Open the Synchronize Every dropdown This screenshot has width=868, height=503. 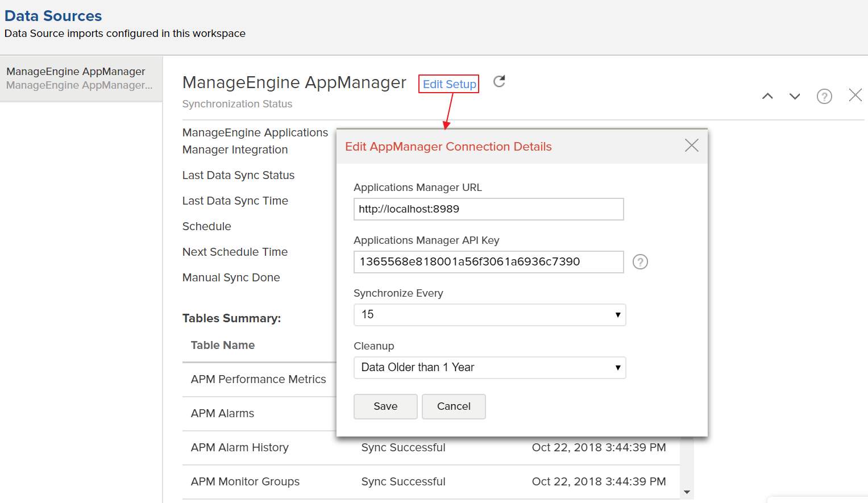point(489,315)
